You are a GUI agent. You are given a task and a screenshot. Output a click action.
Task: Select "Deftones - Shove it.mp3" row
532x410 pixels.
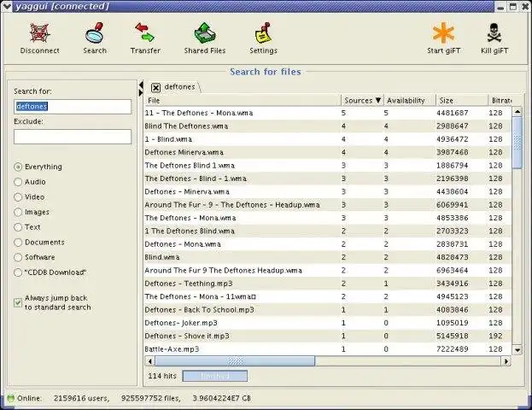tap(328, 336)
